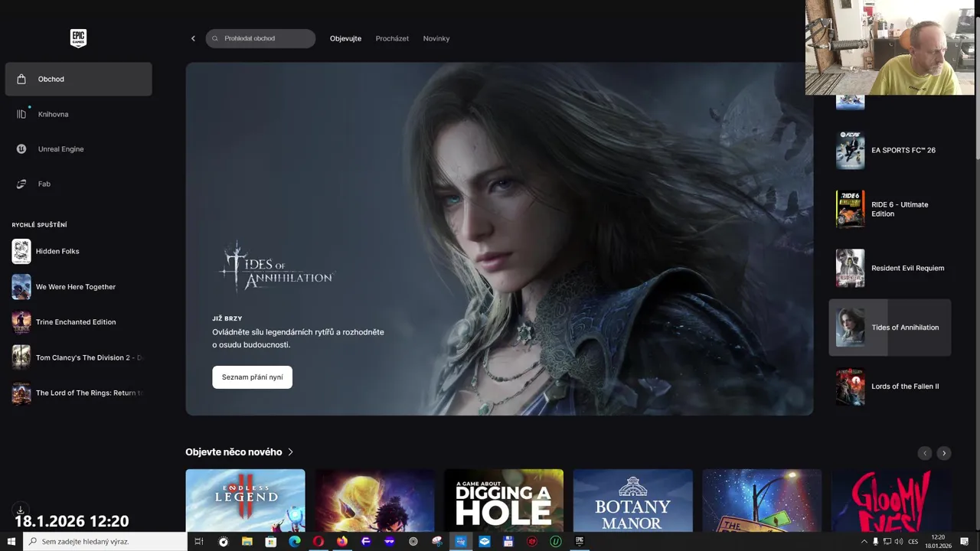Viewport: 980px width, 551px height.
Task: Open the downloads icon in sidebar
Action: pos(21,510)
